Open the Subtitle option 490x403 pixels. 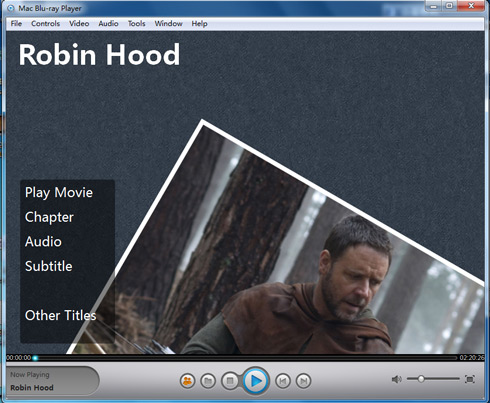click(x=48, y=266)
